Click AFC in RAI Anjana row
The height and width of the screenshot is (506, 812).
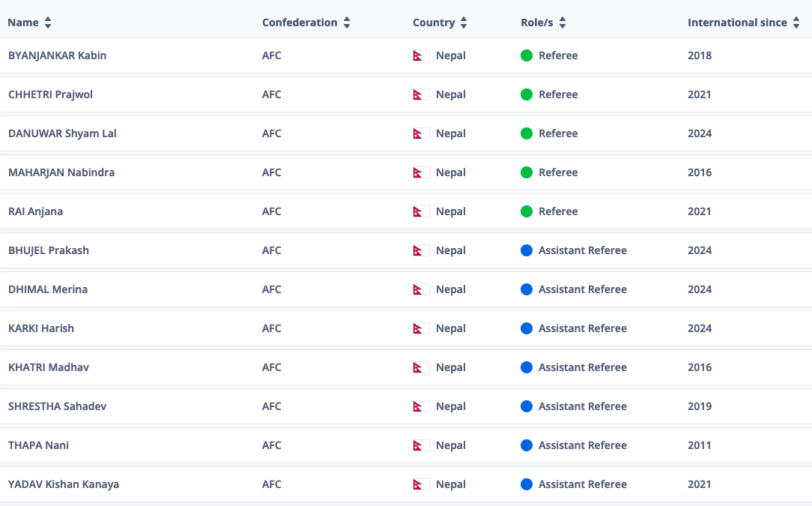click(272, 211)
